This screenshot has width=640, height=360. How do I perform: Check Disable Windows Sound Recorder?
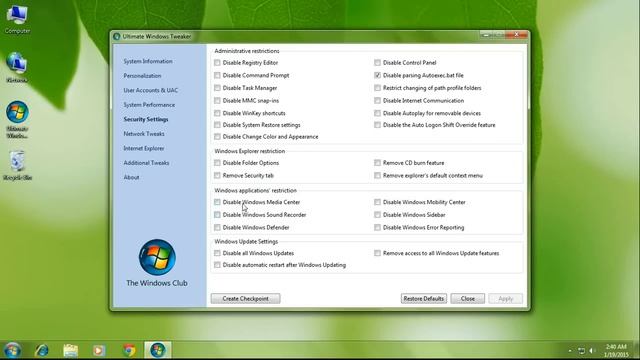click(217, 215)
